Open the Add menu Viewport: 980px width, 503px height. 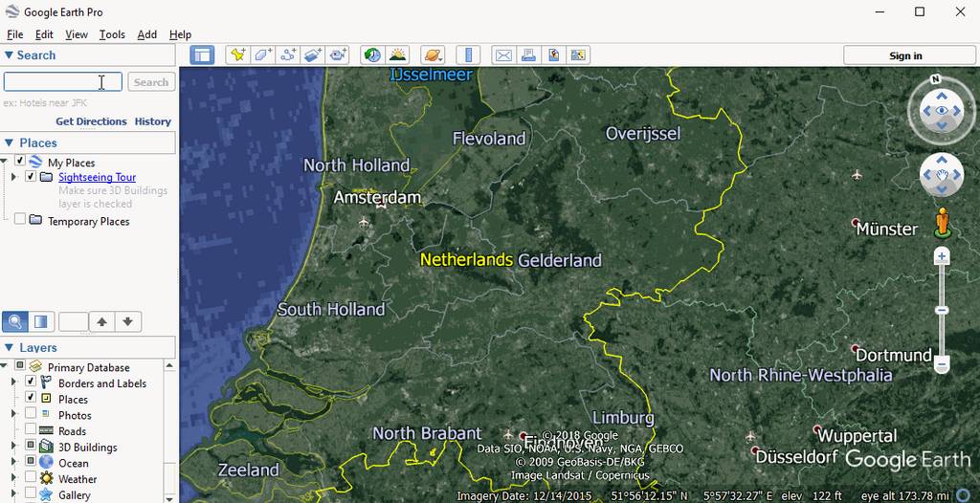pos(146,34)
